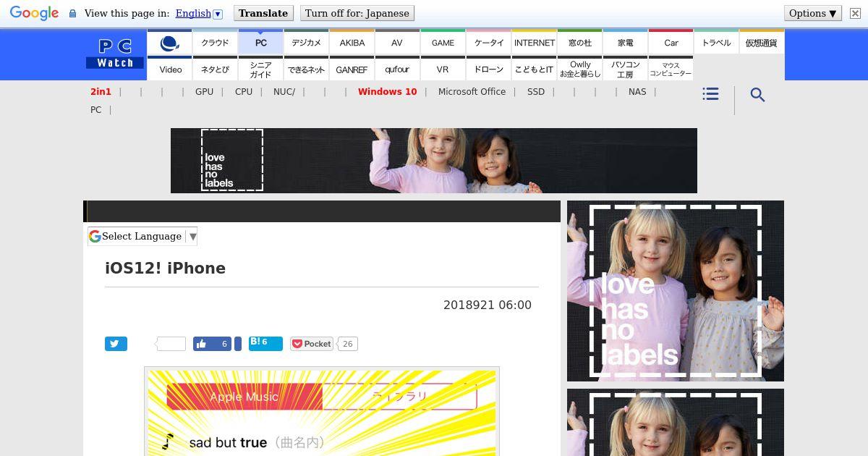Open the ネタとぴ tab
This screenshot has height=456, width=868.
pyautogui.click(x=215, y=69)
